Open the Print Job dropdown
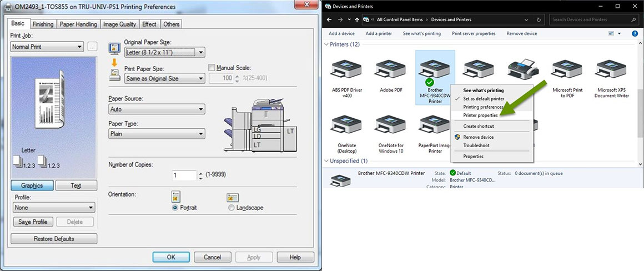Image resolution: width=644 pixels, height=271 pixels. pos(47,47)
